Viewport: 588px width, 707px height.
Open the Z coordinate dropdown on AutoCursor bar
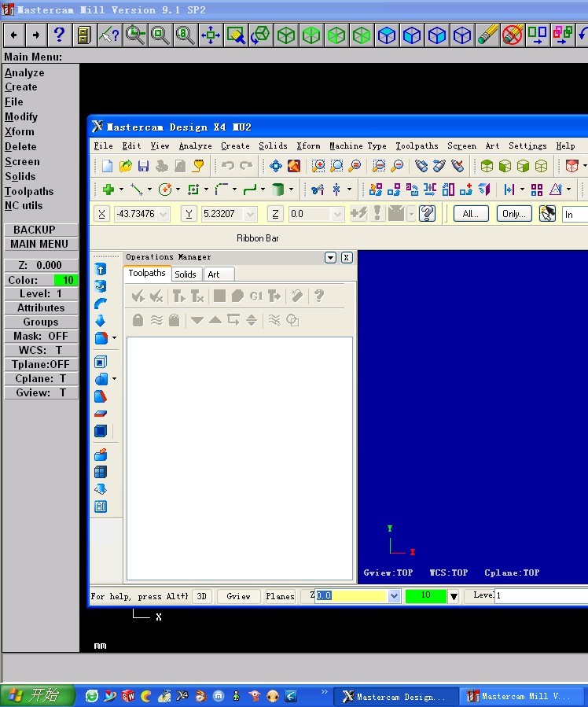point(337,214)
